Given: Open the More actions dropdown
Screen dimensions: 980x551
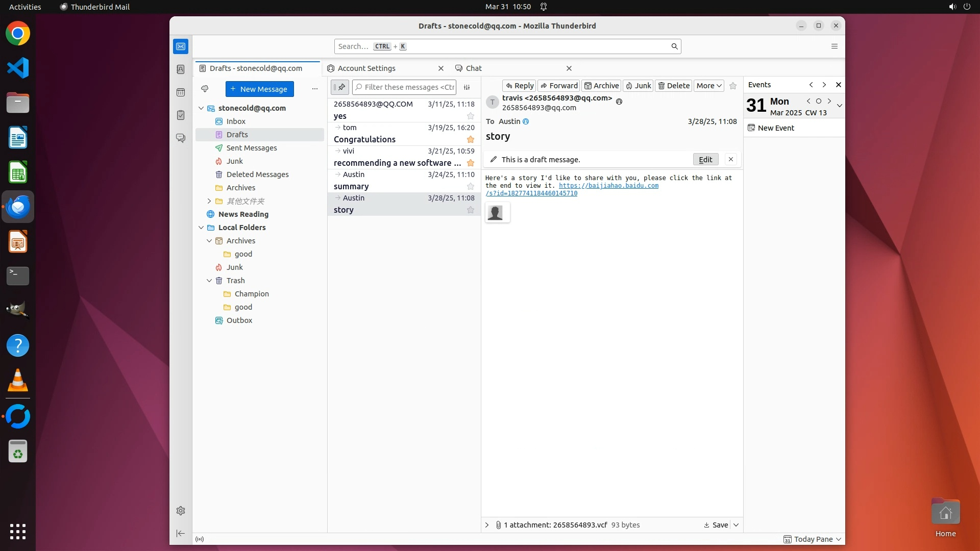Looking at the screenshot, I should tap(708, 86).
